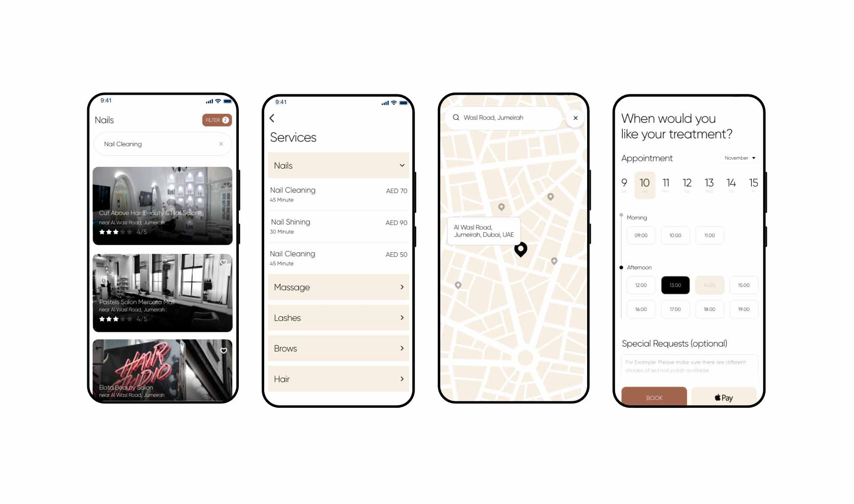
Task: Select November month dropdown
Action: (739, 157)
